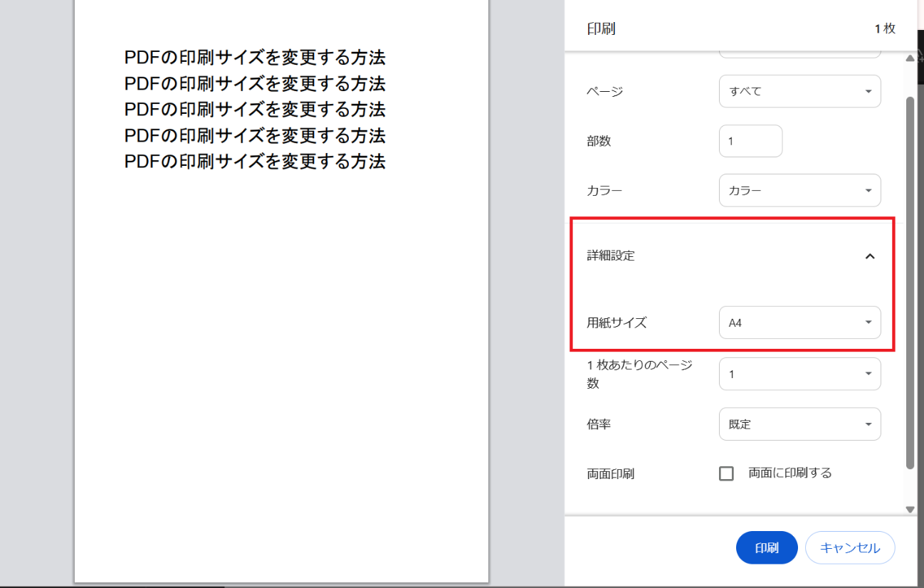Open the 用紙サイズ paper size dropdown
924x588 pixels.
pyautogui.click(x=799, y=322)
